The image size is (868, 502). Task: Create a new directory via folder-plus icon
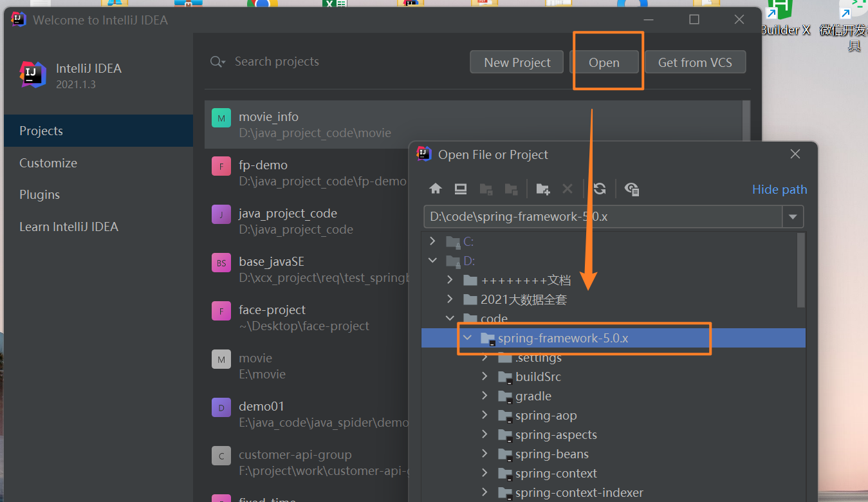click(543, 189)
